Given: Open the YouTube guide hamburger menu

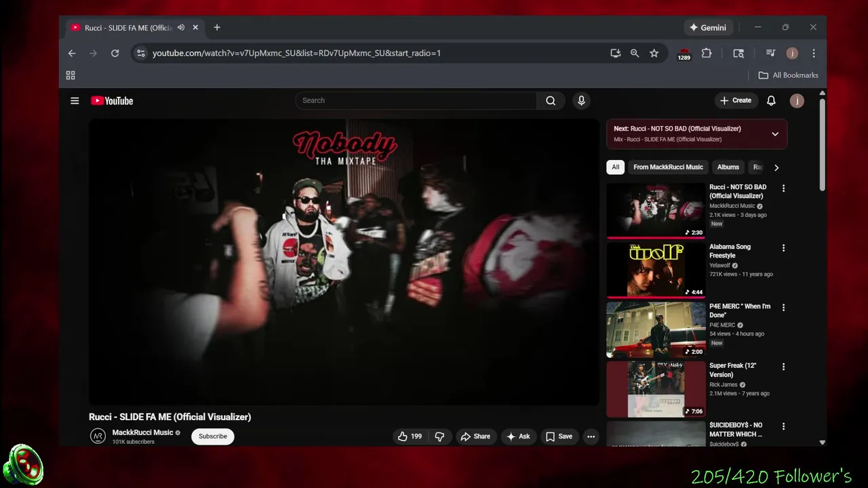Looking at the screenshot, I should coord(75,101).
